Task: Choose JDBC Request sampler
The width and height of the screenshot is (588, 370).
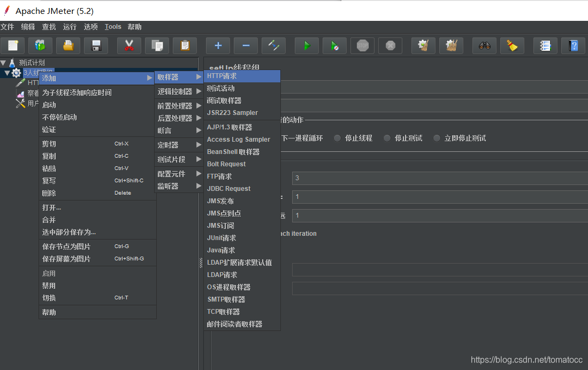Action: pyautogui.click(x=242, y=189)
